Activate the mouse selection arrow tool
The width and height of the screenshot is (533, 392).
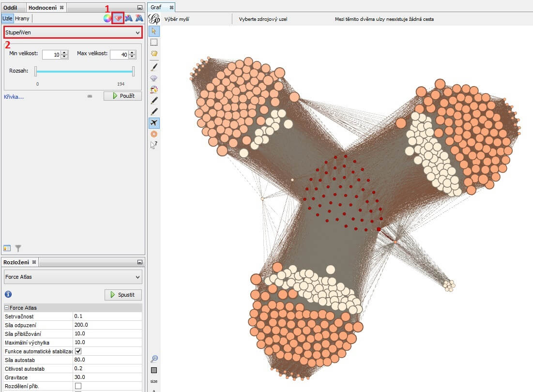click(x=154, y=31)
